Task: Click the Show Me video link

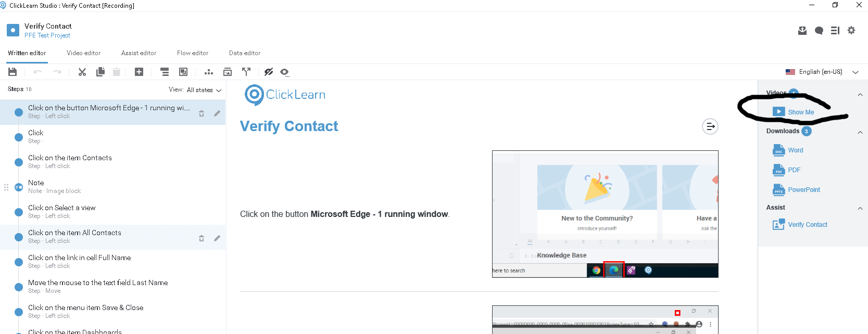Action: [801, 112]
